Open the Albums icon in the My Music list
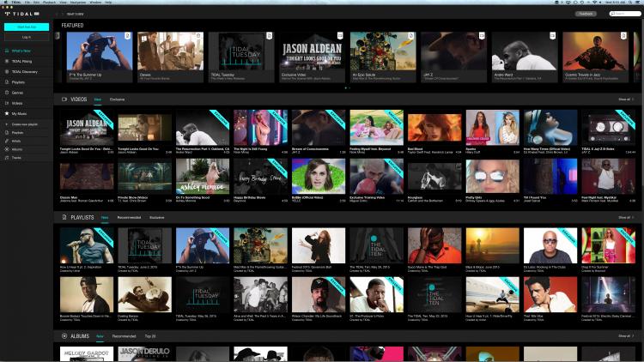The width and height of the screenshot is (644, 362). point(7,149)
